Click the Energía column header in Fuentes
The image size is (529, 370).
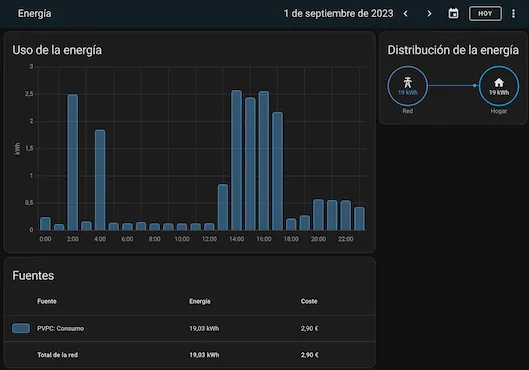(x=200, y=301)
